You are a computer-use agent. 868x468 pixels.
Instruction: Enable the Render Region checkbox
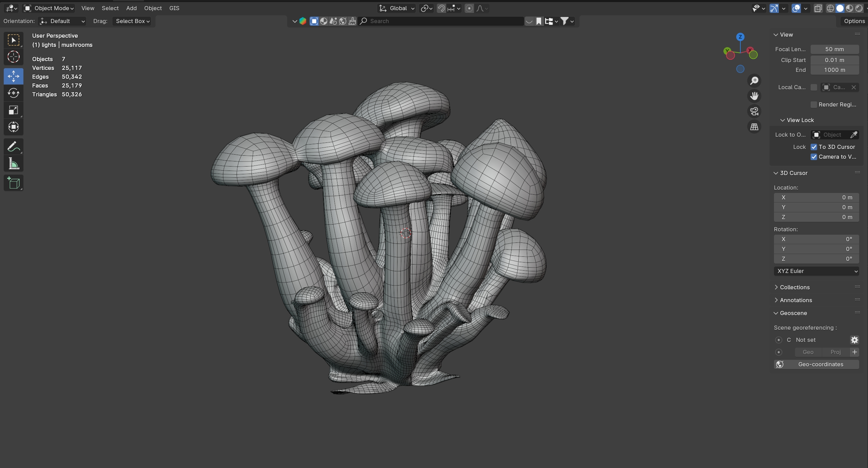814,104
